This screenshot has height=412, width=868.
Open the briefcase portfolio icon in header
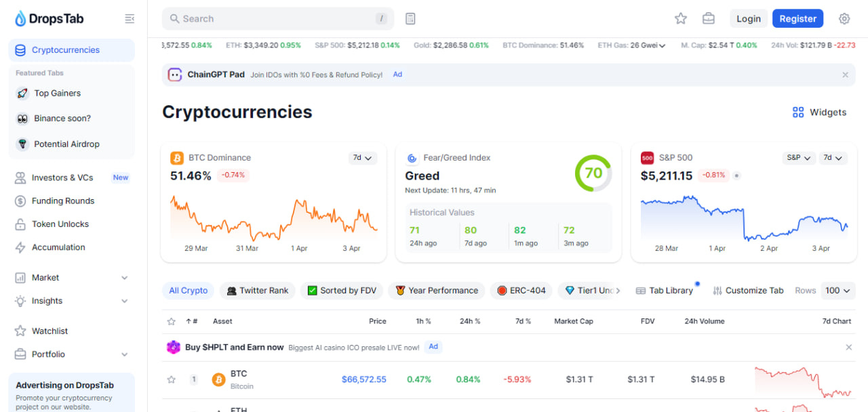(709, 19)
